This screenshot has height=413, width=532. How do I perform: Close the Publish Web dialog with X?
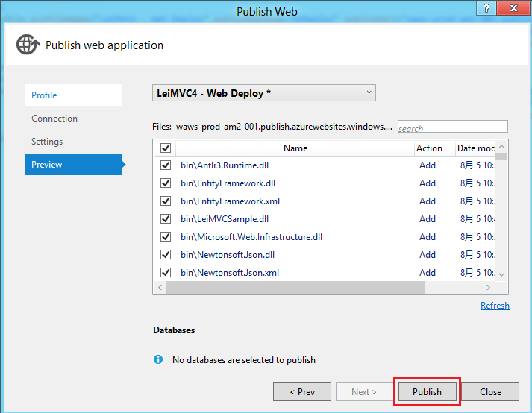514,8
